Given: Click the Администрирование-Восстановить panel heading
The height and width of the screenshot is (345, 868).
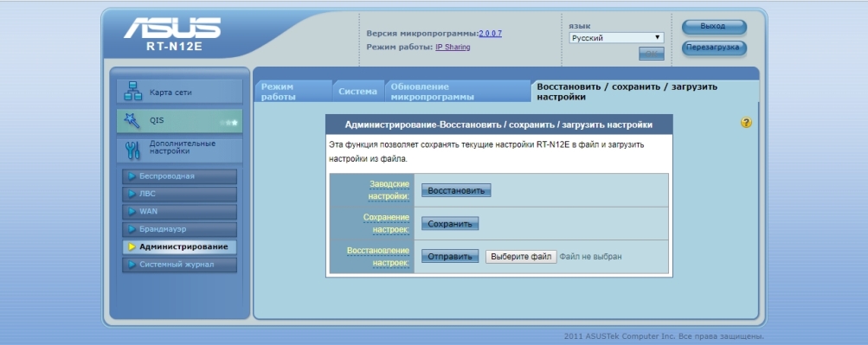Looking at the screenshot, I should click(x=498, y=125).
